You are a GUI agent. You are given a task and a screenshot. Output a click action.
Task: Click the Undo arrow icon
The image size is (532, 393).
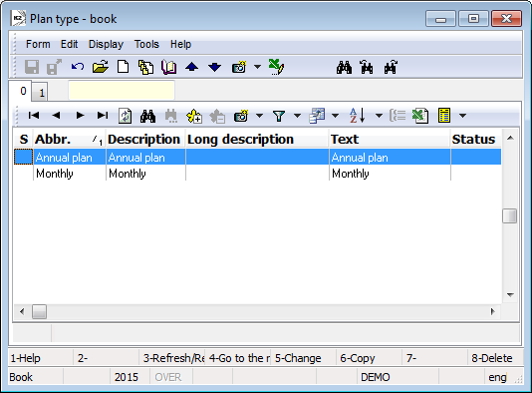tap(78, 67)
